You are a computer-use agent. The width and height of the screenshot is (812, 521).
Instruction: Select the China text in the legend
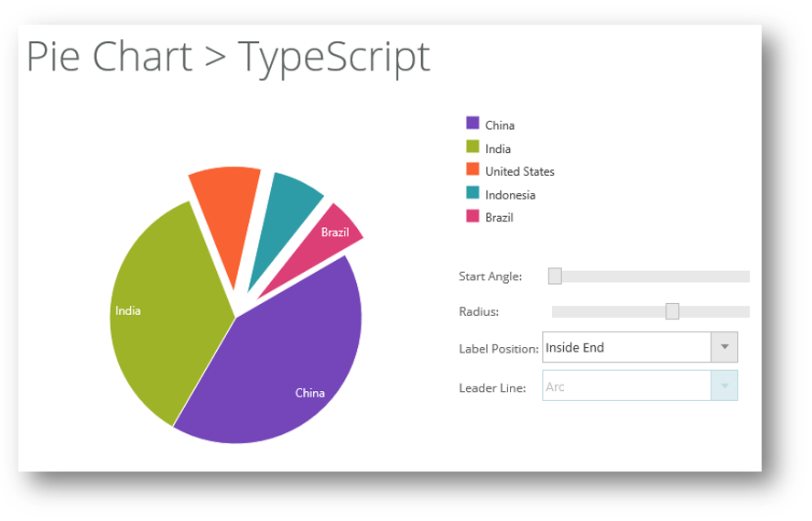click(500, 125)
